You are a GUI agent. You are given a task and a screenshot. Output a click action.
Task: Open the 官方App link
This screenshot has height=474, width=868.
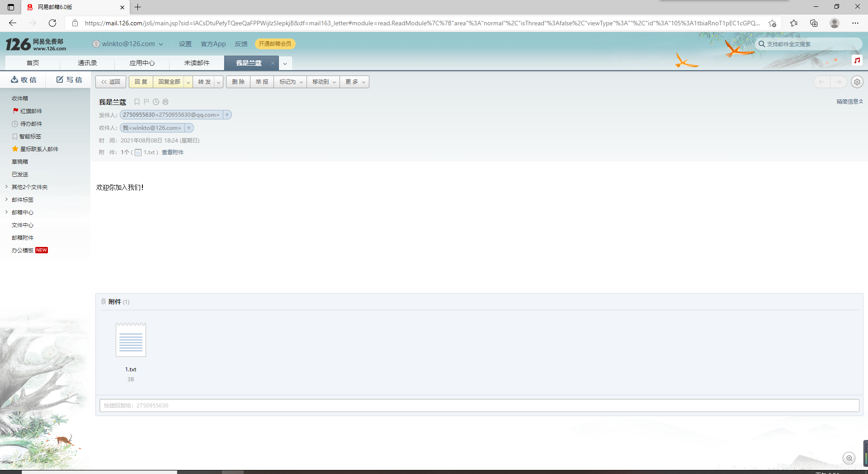click(x=213, y=44)
